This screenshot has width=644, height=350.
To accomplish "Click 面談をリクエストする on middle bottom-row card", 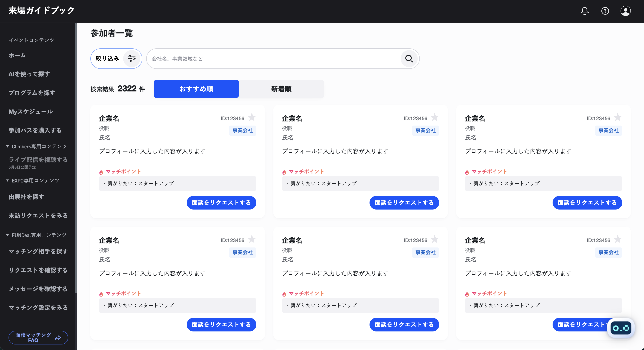I will coord(404,324).
